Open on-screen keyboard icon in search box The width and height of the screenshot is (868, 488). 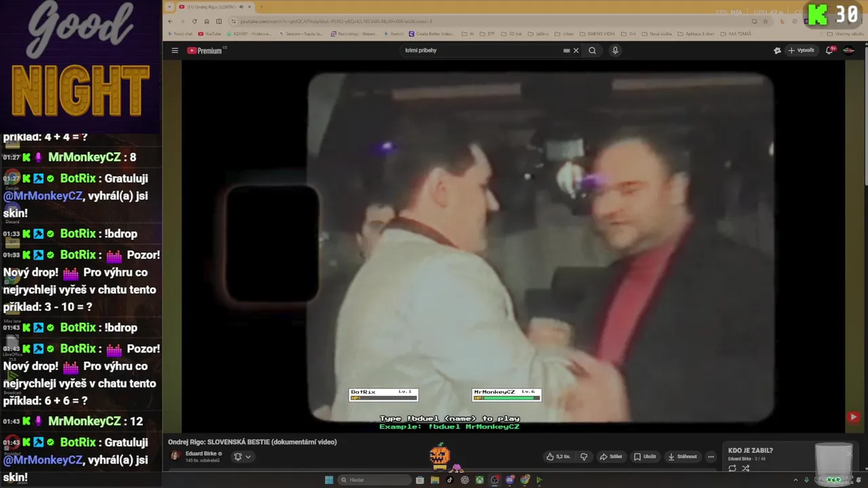[x=567, y=50]
